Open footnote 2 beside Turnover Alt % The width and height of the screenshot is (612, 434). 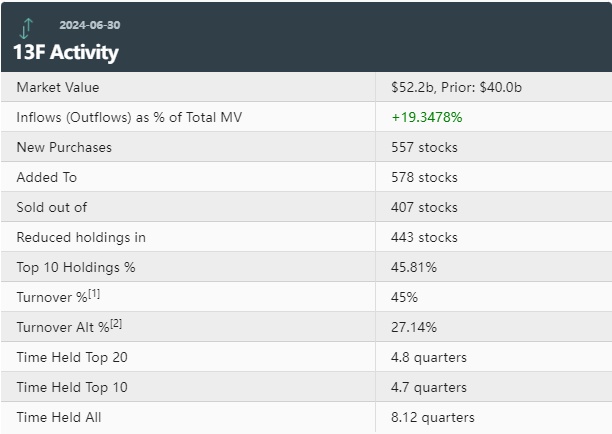pos(116,322)
